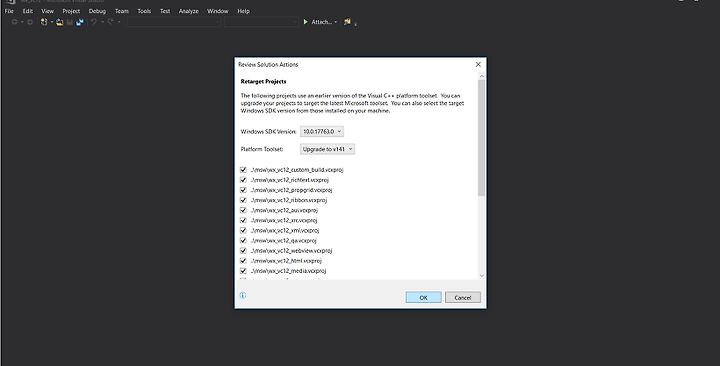This screenshot has width=720, height=366.
Task: Open the Debug menu
Action: coord(97,11)
